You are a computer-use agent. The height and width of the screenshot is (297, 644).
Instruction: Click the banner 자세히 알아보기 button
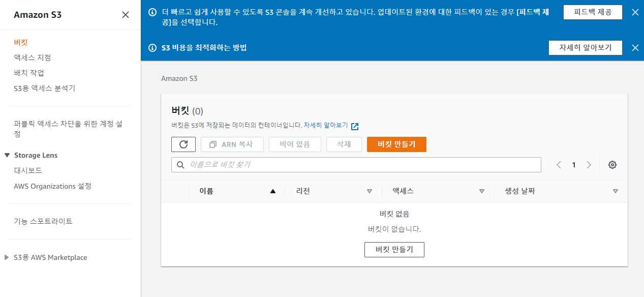point(586,48)
